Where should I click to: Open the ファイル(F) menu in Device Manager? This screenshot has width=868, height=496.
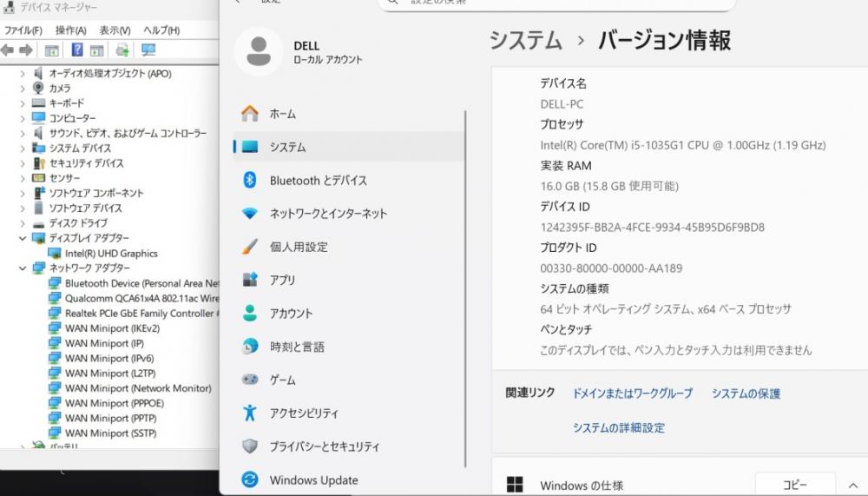pyautogui.click(x=23, y=30)
